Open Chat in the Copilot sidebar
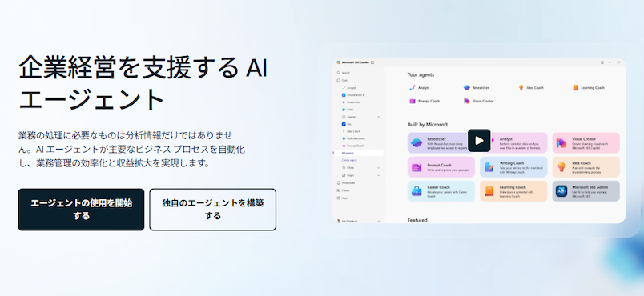Screen dimensions: 644x296 (x=342, y=80)
